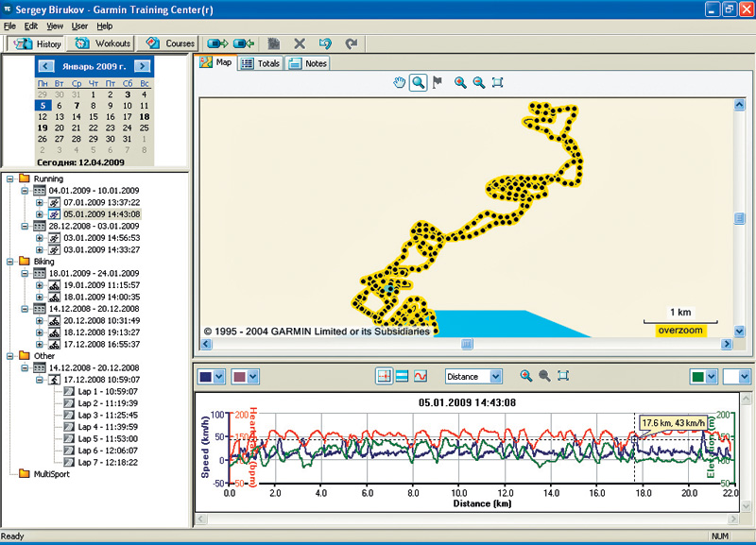Select Lap 3 - 11:25:45
756x545 pixels.
pos(108,415)
